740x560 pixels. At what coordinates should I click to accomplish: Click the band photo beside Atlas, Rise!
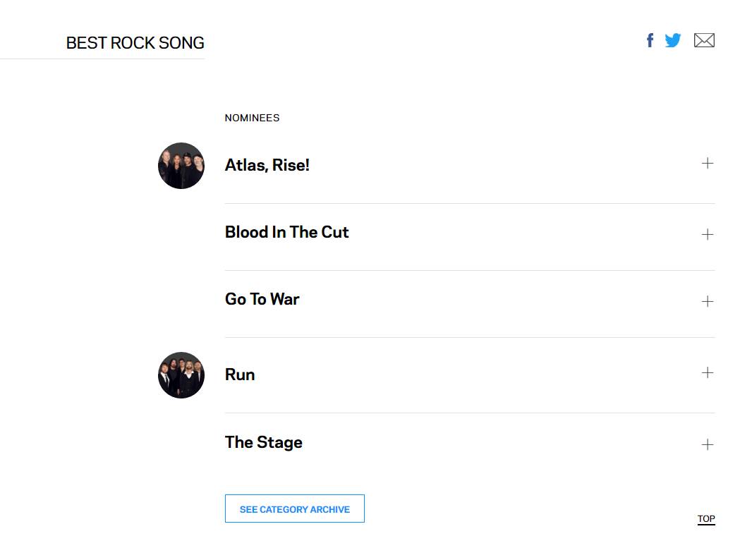(181, 166)
